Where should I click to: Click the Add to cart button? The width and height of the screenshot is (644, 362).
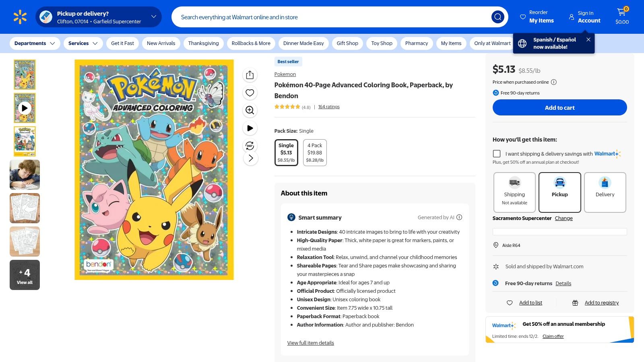(559, 107)
